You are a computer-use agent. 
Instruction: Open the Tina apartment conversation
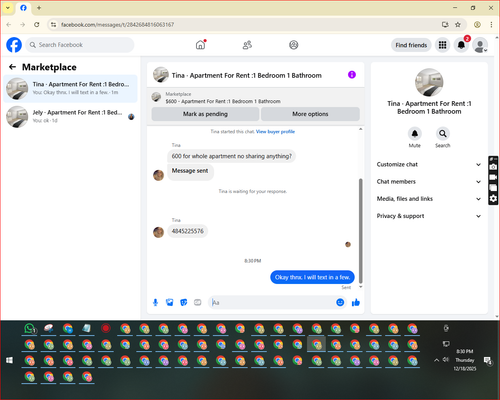tap(70, 88)
